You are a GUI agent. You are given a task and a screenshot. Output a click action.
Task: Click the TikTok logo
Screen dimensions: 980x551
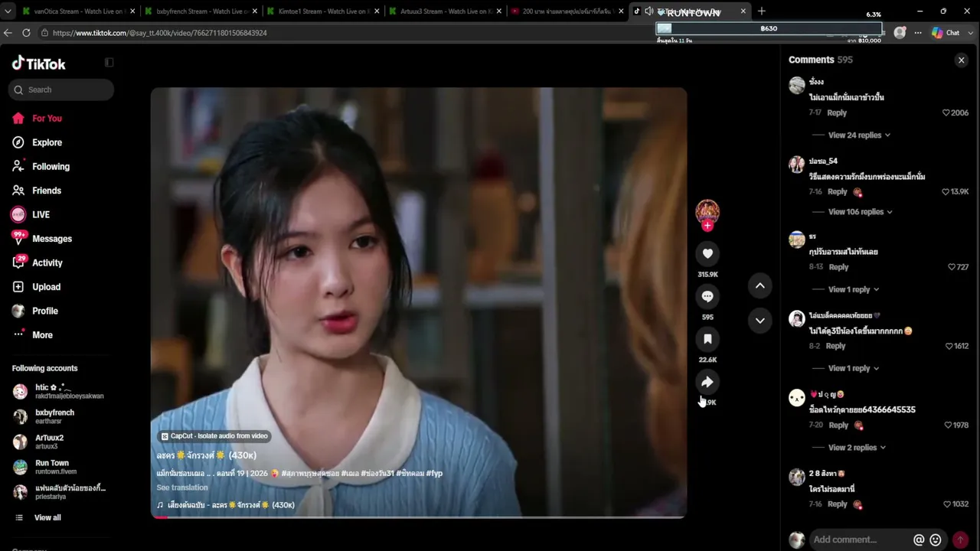pos(38,64)
